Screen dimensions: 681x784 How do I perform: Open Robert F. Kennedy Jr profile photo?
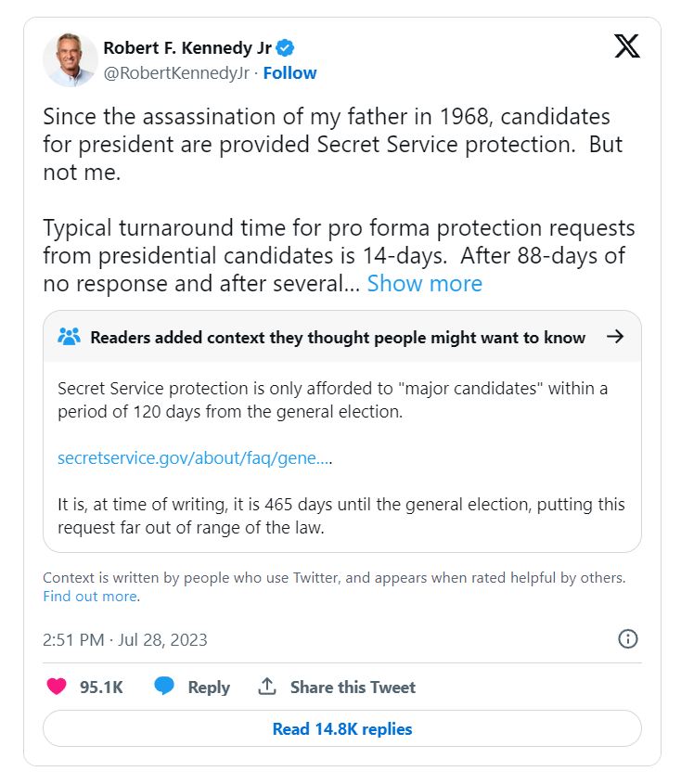tap(71, 60)
